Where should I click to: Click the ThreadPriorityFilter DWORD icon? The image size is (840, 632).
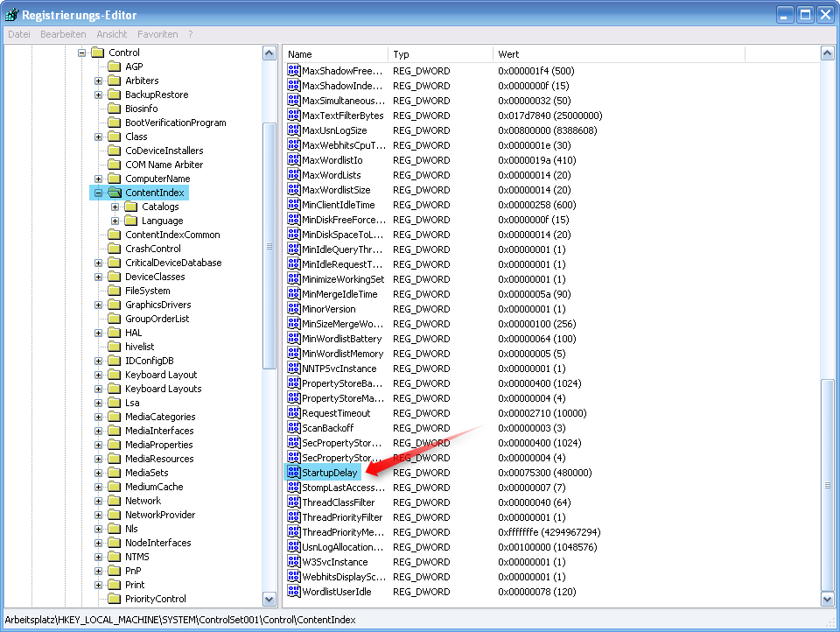click(294, 516)
